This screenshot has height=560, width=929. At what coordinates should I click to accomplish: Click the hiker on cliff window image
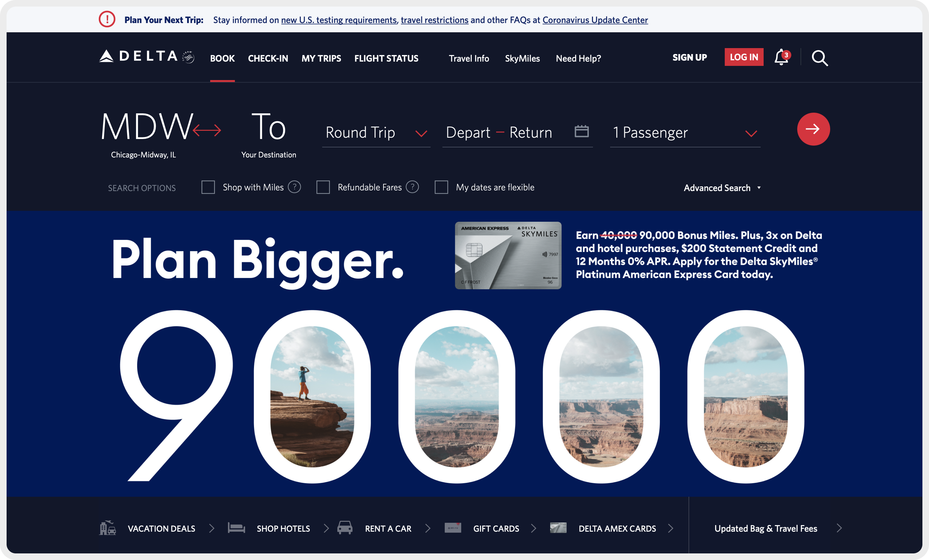tap(312, 396)
